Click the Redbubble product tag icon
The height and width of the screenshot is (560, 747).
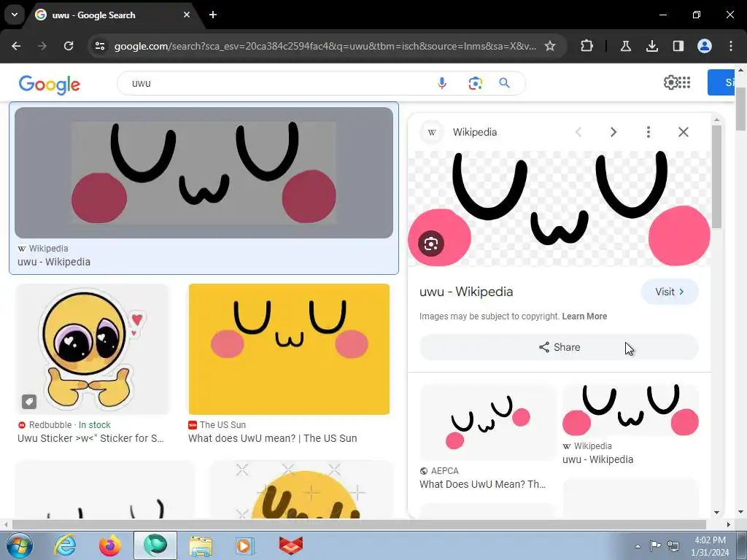point(29,402)
